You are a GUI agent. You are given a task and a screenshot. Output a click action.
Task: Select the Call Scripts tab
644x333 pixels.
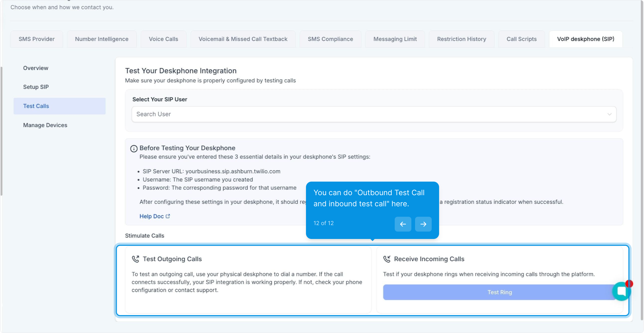521,39
